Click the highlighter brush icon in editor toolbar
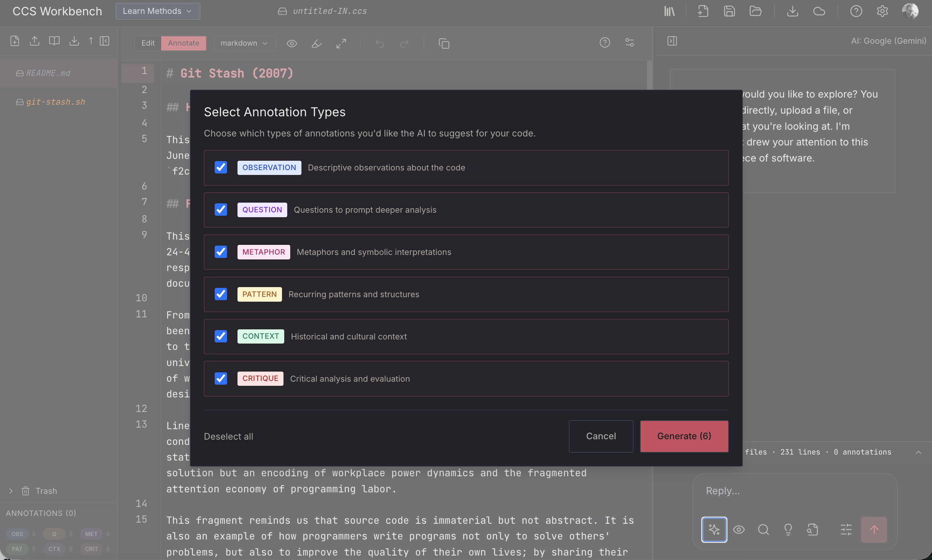The width and height of the screenshot is (932, 560). point(316,43)
